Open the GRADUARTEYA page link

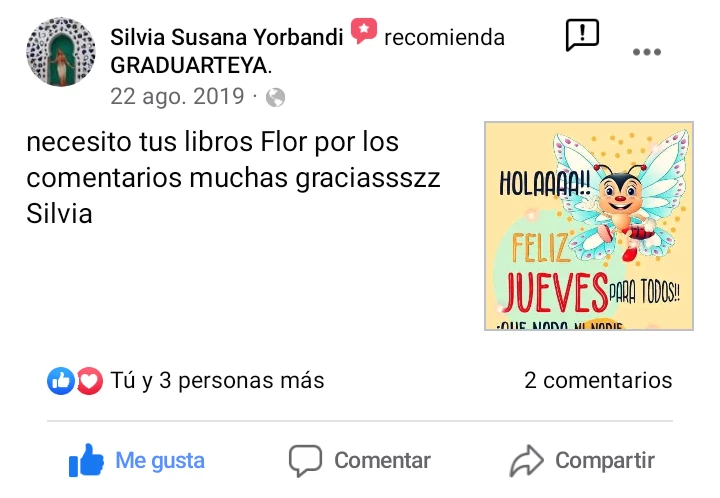point(191,66)
